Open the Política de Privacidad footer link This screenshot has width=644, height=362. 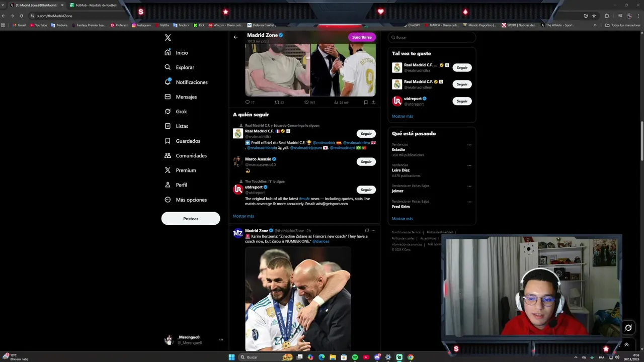[x=440, y=232]
